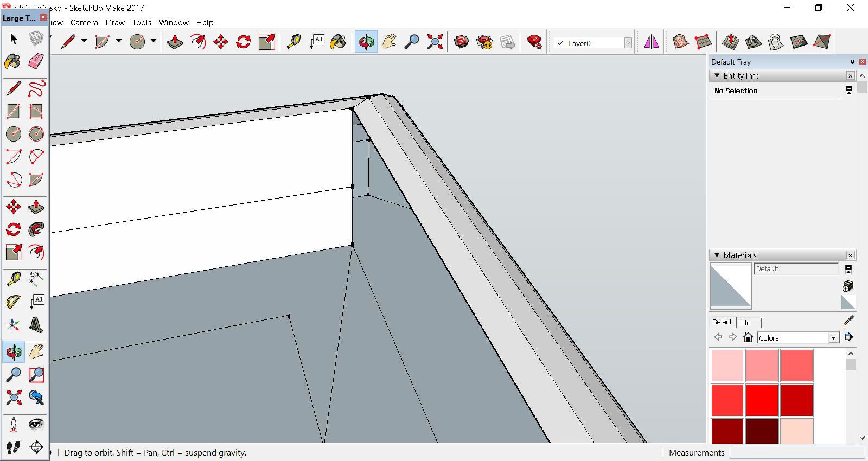Viewport: 868px width, 461px height.
Task: Switch to the Edit tab in Materials
Action: click(x=744, y=323)
